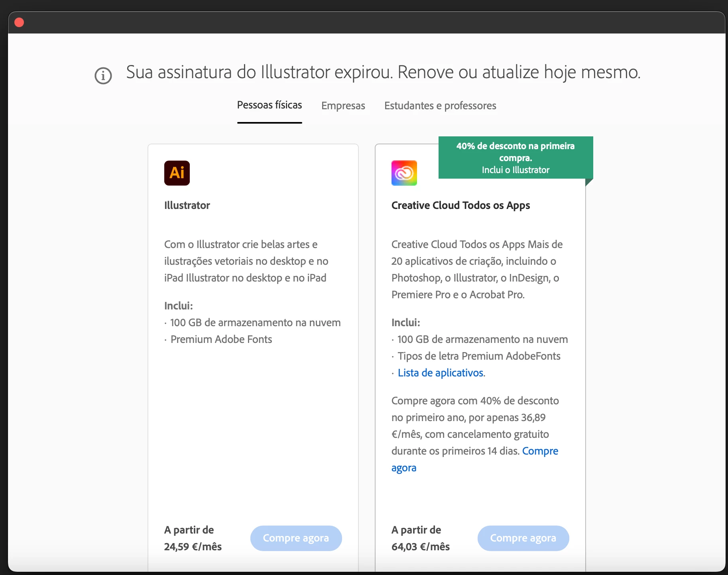728x575 pixels.
Task: Open the Lista de aplicativos link
Action: point(441,373)
